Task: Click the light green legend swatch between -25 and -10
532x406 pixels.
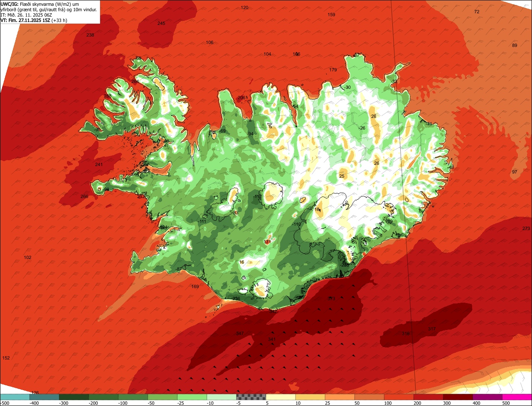Action: (192, 397)
